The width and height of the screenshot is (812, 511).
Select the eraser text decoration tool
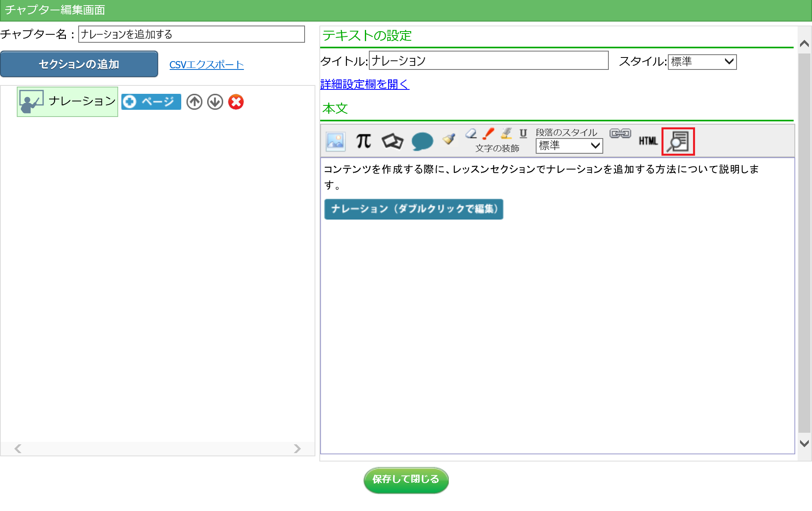[471, 134]
